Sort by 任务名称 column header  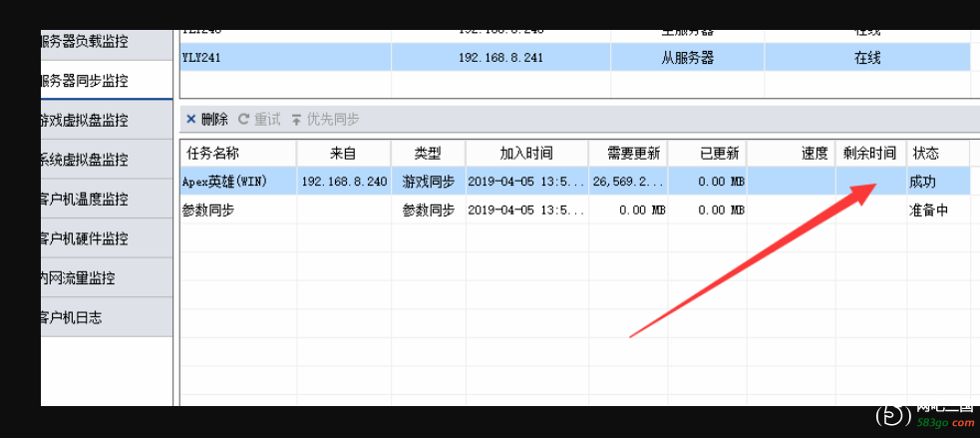[x=238, y=153]
